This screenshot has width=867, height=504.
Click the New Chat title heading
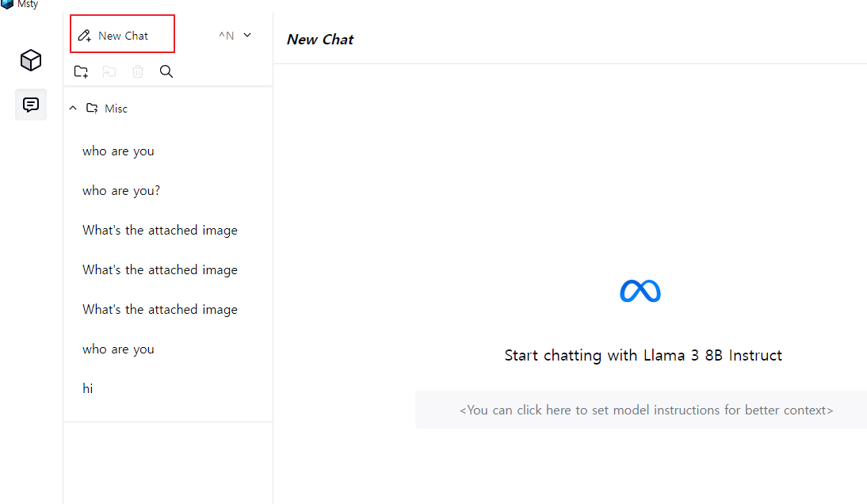320,40
